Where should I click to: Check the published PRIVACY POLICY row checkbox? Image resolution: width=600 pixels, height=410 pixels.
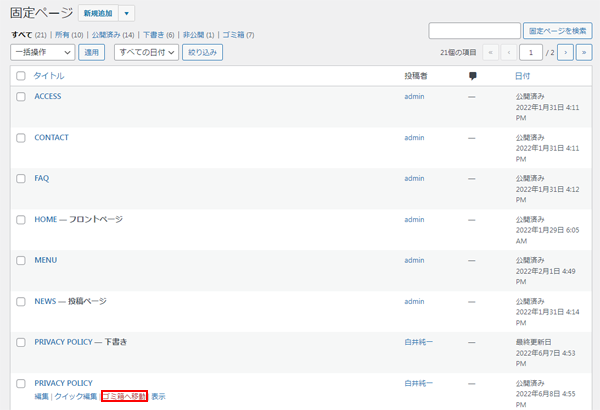tap(21, 384)
